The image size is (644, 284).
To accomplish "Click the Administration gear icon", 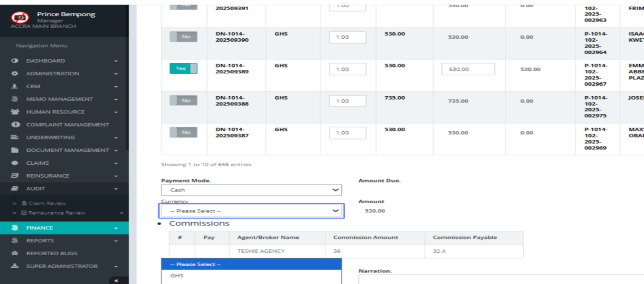I will [x=15, y=74].
